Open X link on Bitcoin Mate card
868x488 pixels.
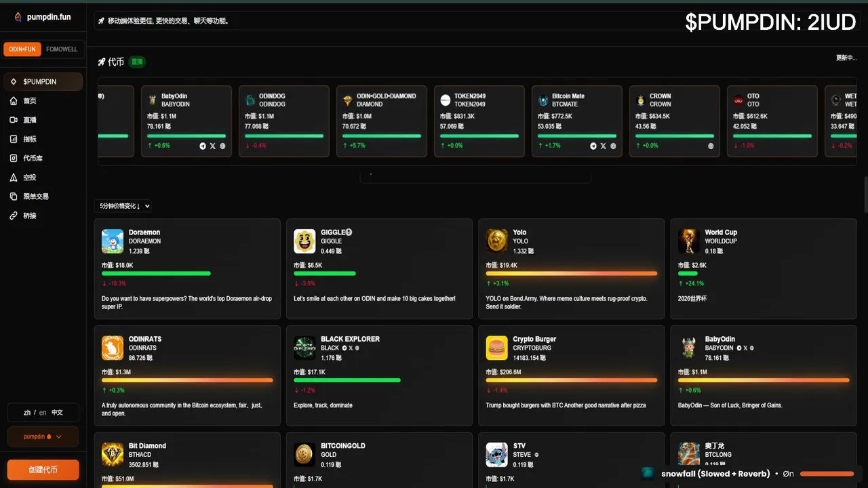(603, 146)
